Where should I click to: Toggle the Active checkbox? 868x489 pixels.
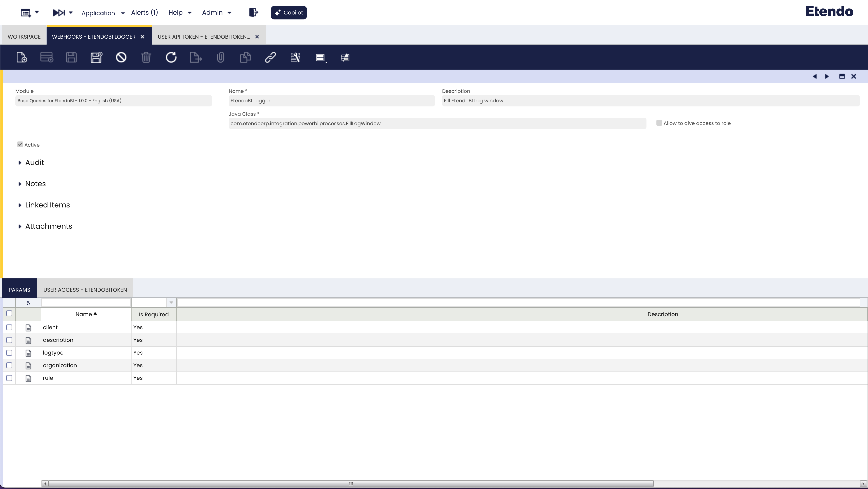[x=20, y=144]
